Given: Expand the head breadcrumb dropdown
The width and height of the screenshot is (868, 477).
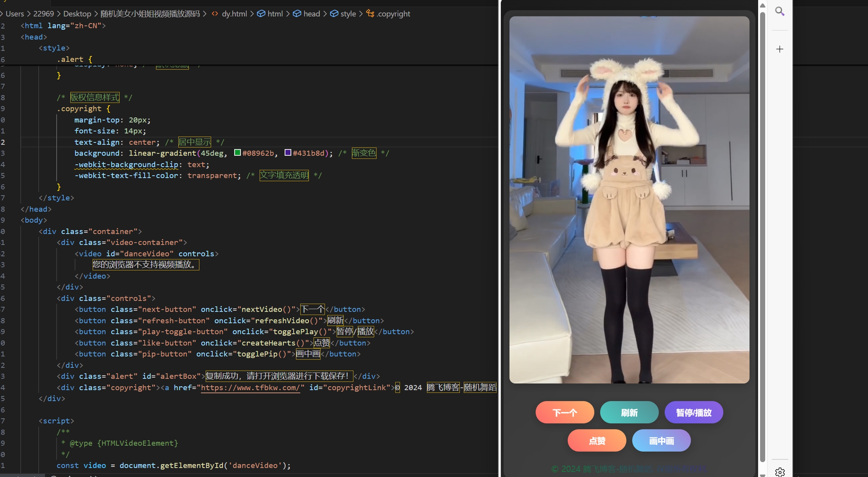Looking at the screenshot, I should pos(312,14).
